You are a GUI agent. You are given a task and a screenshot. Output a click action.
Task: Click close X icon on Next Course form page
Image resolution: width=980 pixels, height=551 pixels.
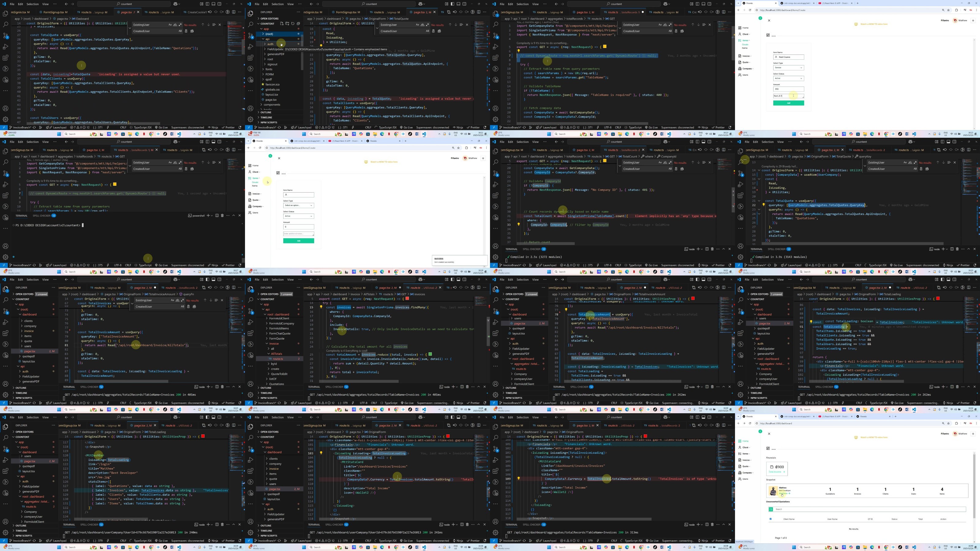pyautogui.click(x=769, y=21)
